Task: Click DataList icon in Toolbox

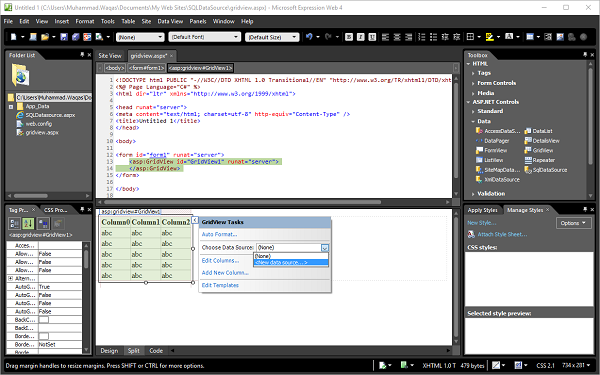Action: [x=528, y=131]
